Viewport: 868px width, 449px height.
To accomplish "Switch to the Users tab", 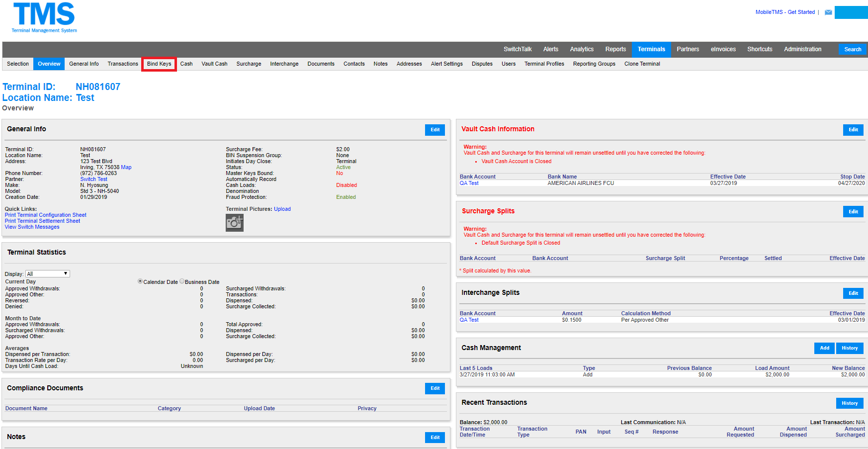I will pos(509,64).
